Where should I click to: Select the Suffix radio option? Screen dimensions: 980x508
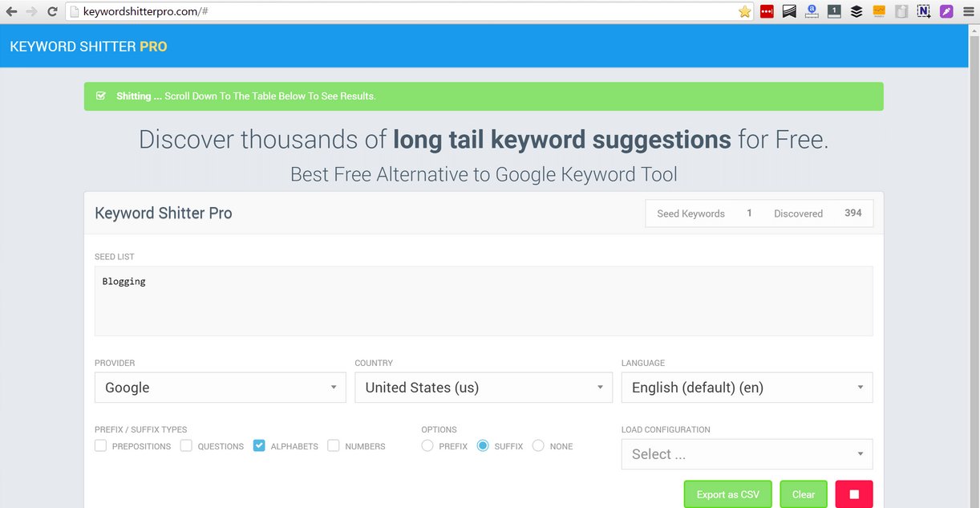(x=483, y=445)
